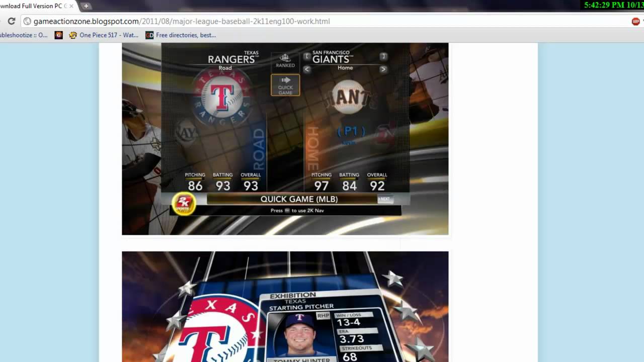
Task: Click the Next button on Quick Game bar
Action: [384, 199]
